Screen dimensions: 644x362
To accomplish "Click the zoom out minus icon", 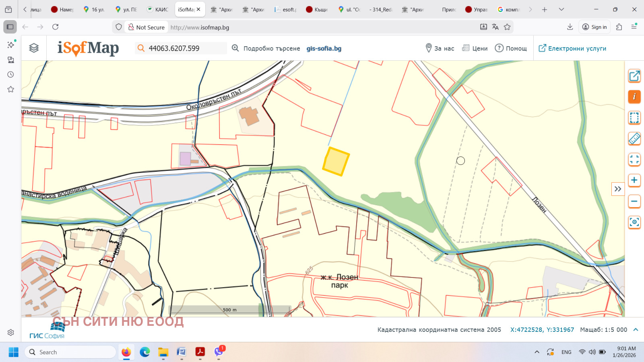I will (634, 201).
